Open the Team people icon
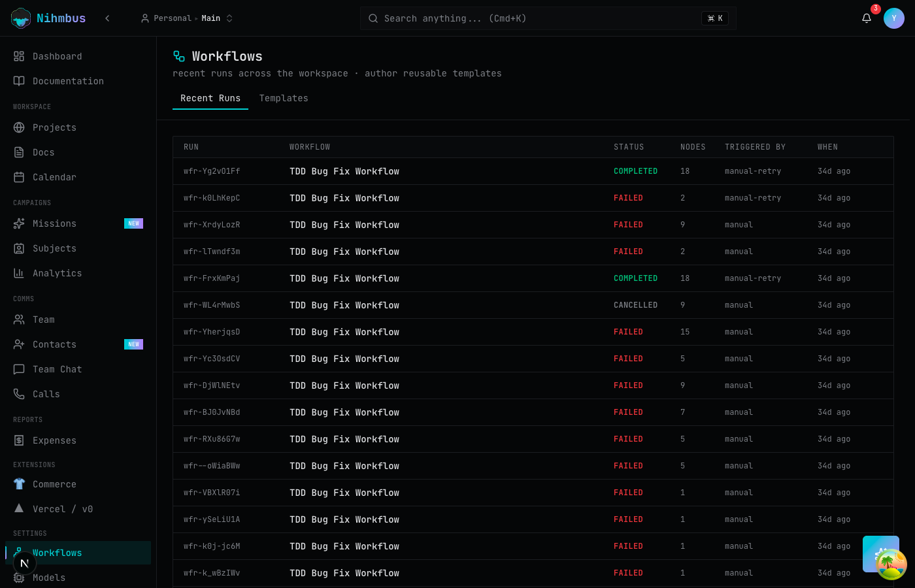This screenshot has height=588, width=915. (19, 319)
